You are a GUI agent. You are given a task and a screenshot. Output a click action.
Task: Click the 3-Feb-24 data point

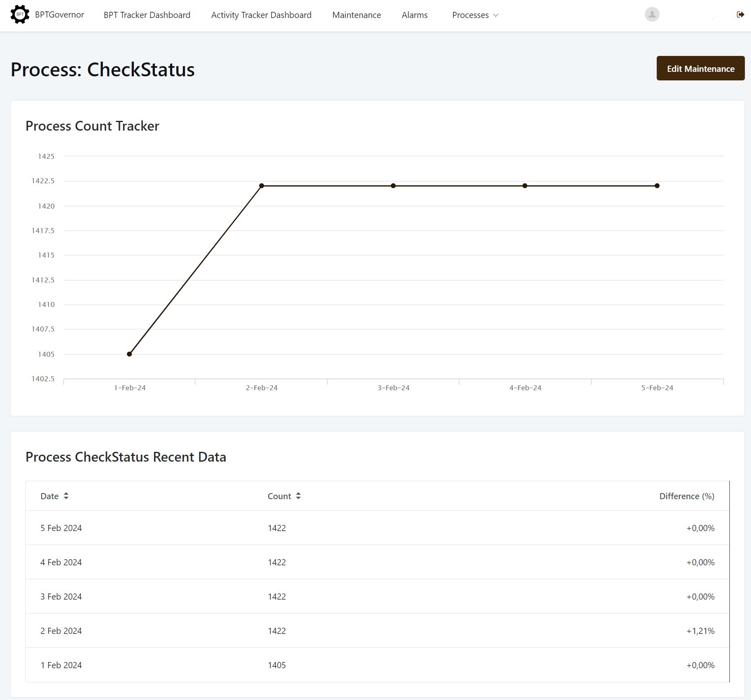(x=393, y=185)
